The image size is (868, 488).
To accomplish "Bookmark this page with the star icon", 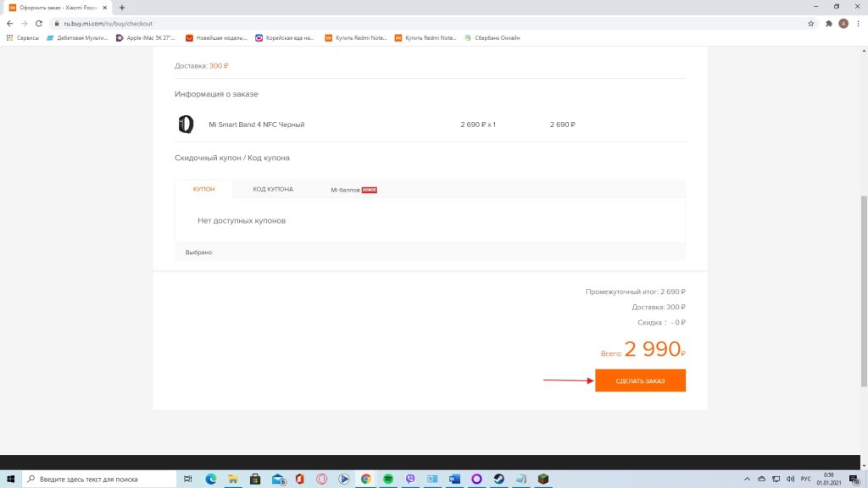I will pyautogui.click(x=811, y=24).
